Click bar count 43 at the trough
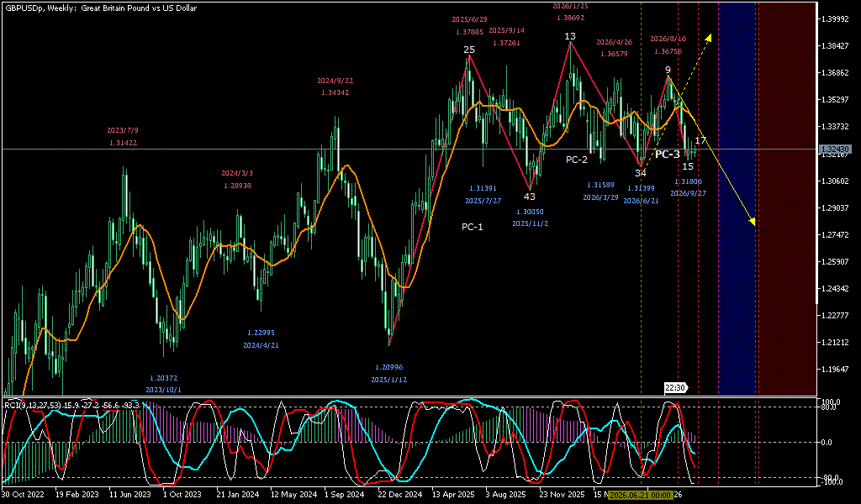This screenshot has width=861, height=504. [530, 197]
